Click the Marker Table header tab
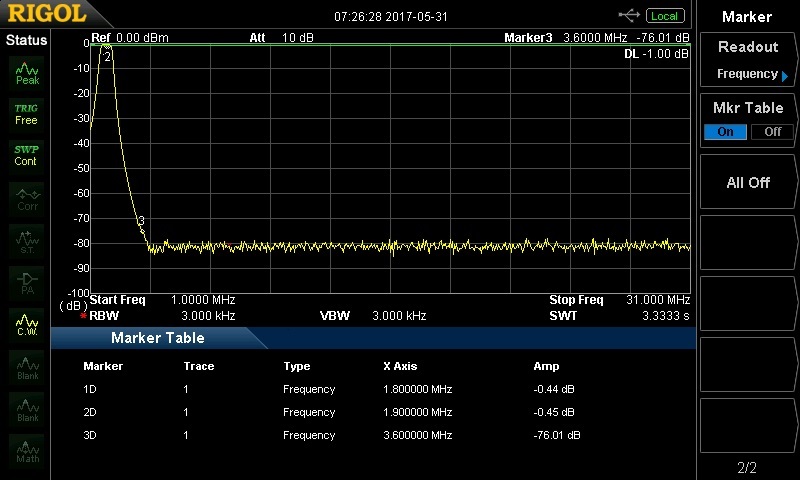 click(x=158, y=338)
